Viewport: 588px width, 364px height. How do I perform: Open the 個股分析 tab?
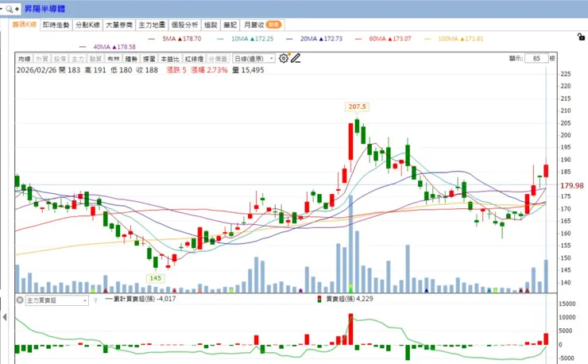pyautogui.click(x=184, y=25)
